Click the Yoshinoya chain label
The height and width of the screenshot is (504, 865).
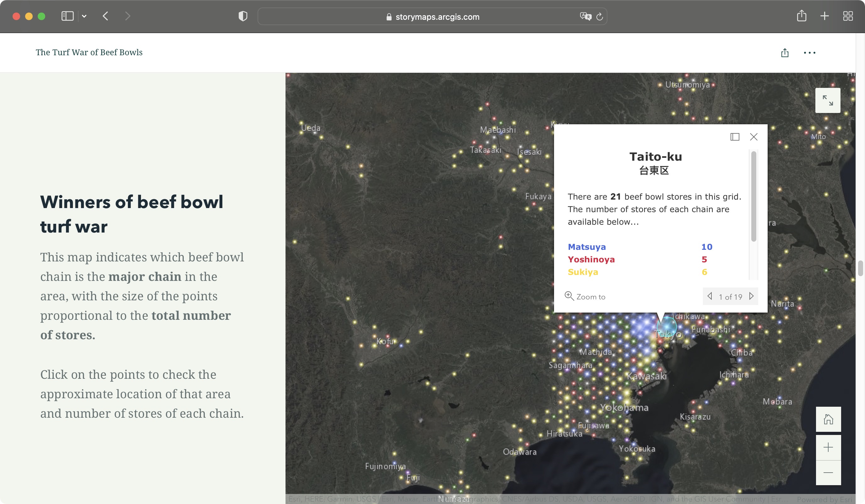(x=591, y=260)
